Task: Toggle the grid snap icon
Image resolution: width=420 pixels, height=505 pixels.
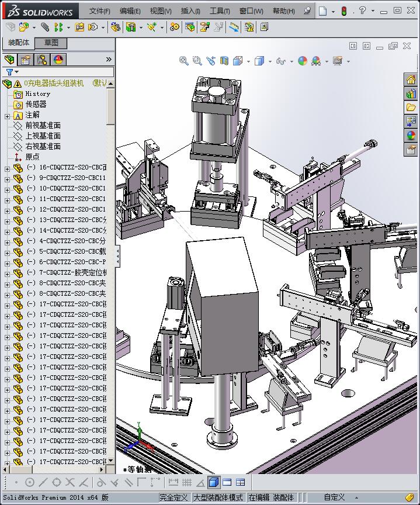Action: coord(187,482)
